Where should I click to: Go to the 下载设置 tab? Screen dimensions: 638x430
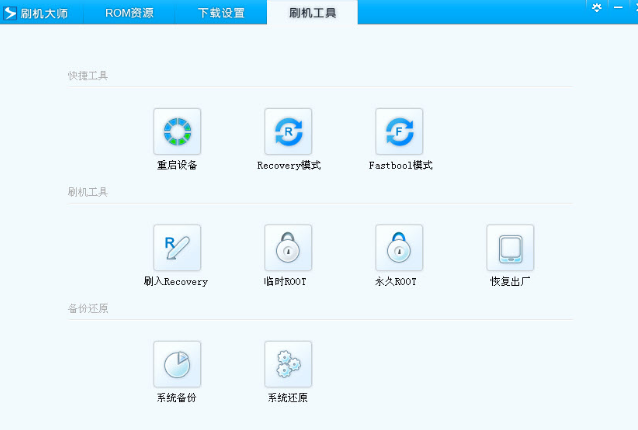coord(221,13)
